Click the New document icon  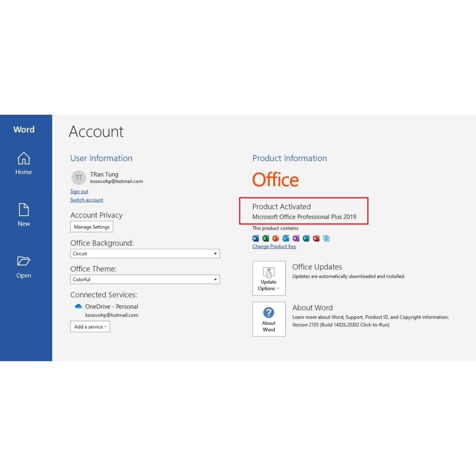tap(24, 210)
